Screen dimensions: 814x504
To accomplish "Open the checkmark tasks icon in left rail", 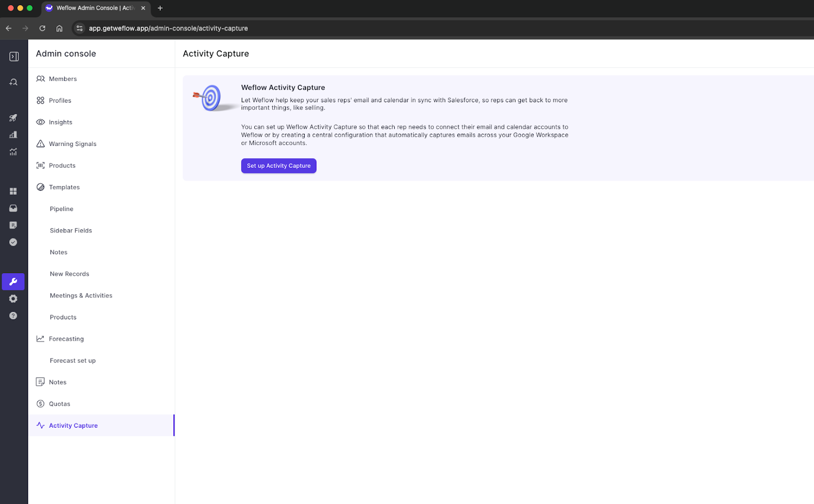I will pyautogui.click(x=13, y=242).
